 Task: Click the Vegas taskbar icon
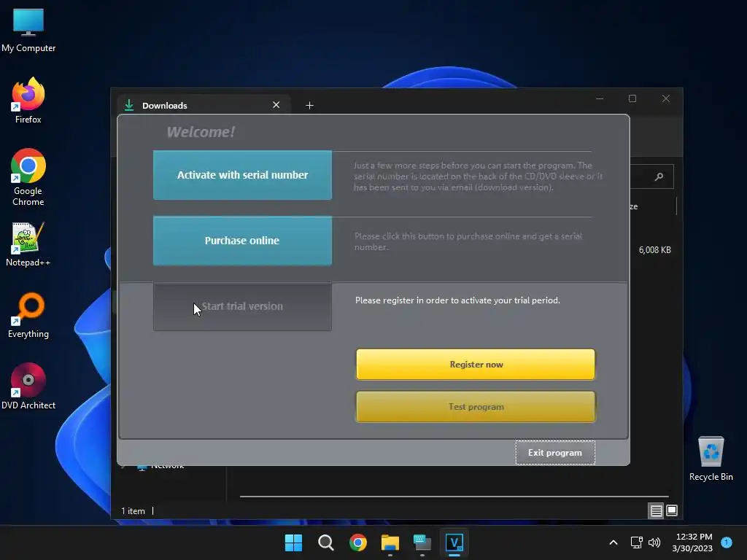coord(454,542)
